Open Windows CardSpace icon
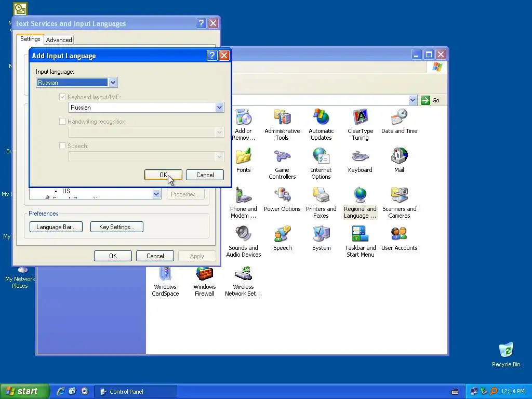This screenshot has width=532, height=399. click(165, 282)
